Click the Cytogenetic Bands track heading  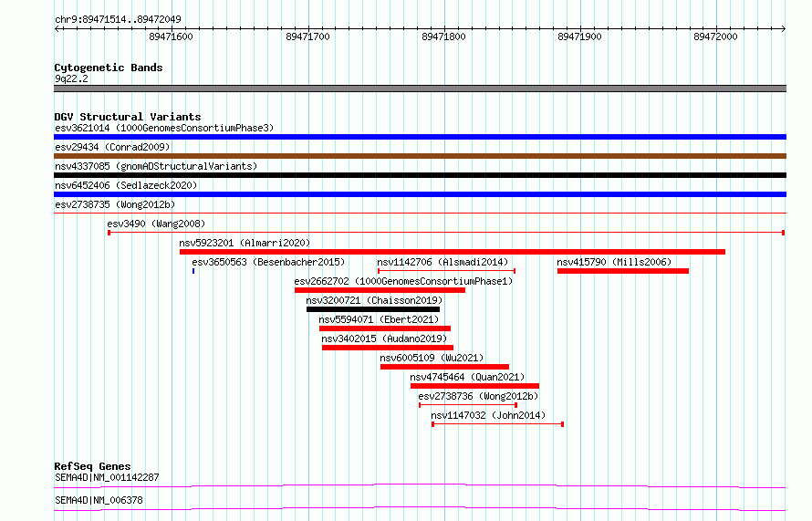109,68
